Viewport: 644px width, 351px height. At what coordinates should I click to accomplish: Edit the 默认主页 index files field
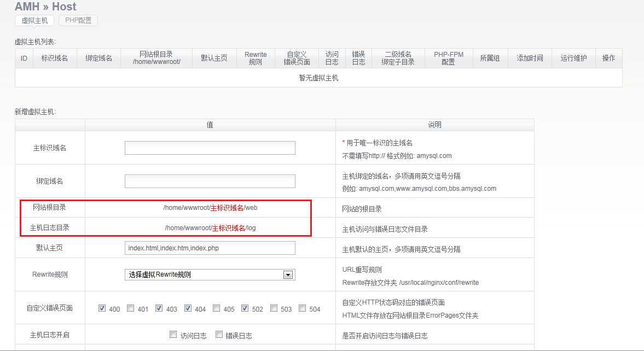(x=210, y=248)
